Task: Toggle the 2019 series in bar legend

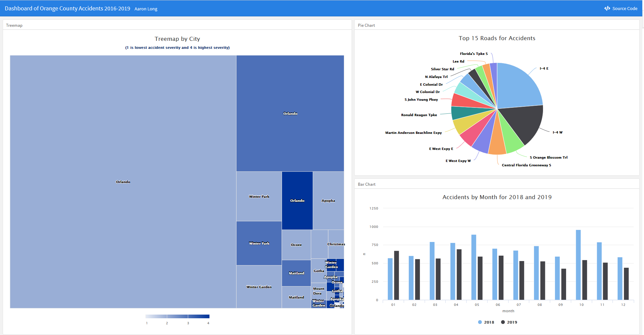Action: 509,322
